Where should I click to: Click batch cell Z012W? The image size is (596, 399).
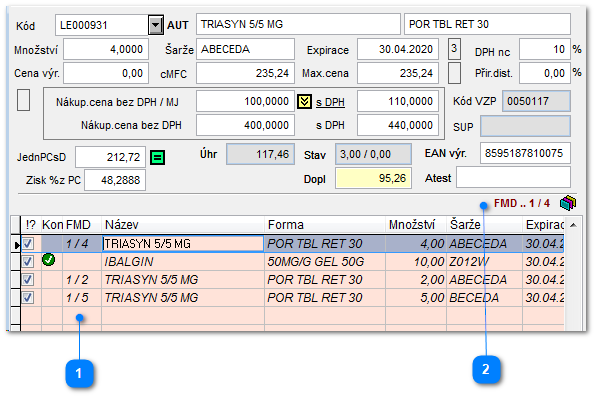click(484, 261)
